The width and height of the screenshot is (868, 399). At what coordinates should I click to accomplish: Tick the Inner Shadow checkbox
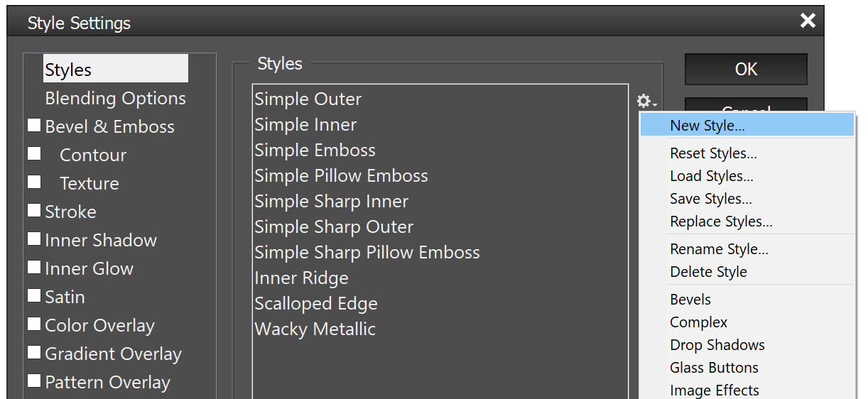pyautogui.click(x=34, y=239)
